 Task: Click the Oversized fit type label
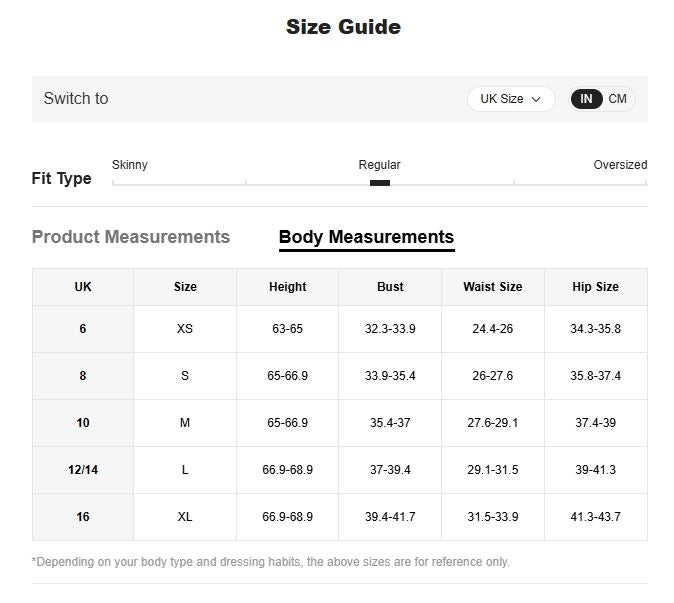pyautogui.click(x=620, y=165)
